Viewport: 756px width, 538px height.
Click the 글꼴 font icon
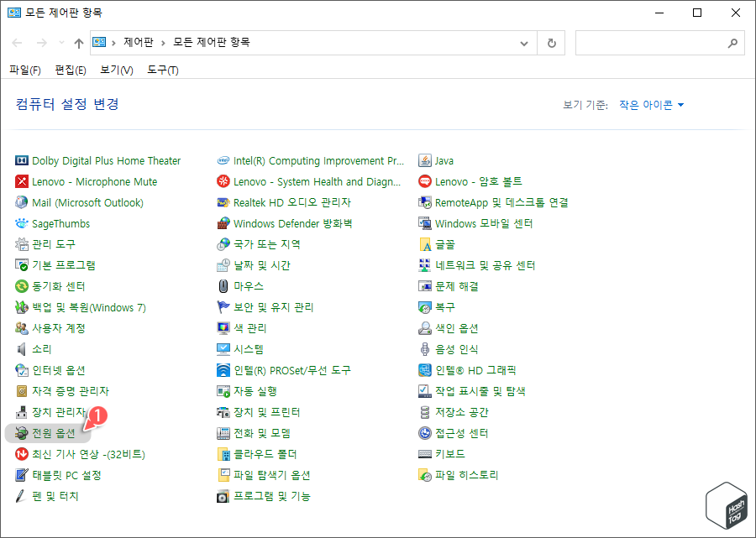(425, 244)
